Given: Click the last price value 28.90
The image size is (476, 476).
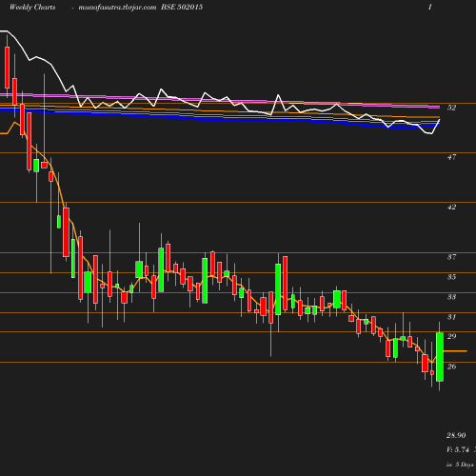Looking at the screenshot, I should (456, 435).
